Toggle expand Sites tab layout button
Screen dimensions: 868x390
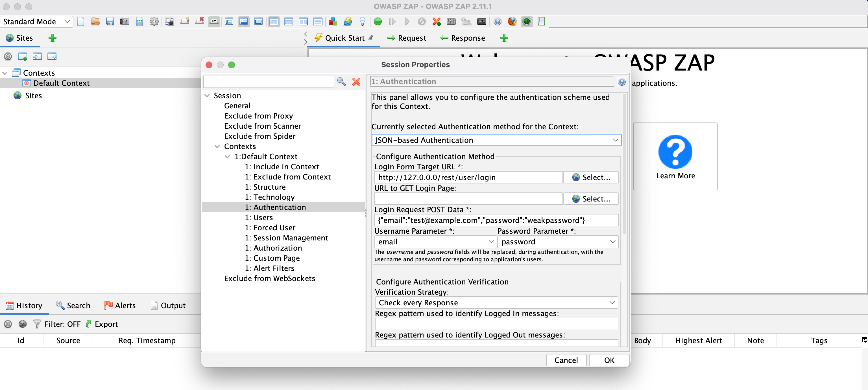point(229,21)
